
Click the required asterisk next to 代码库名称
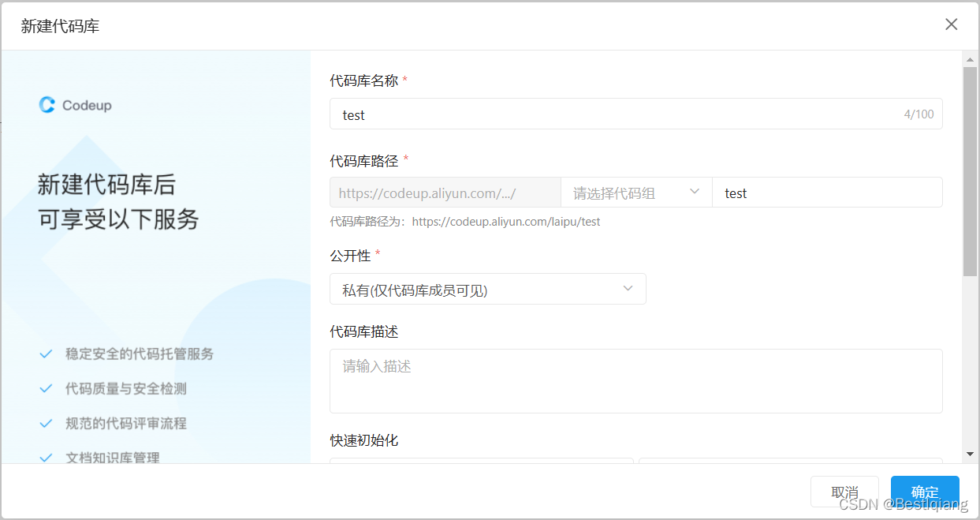(404, 78)
